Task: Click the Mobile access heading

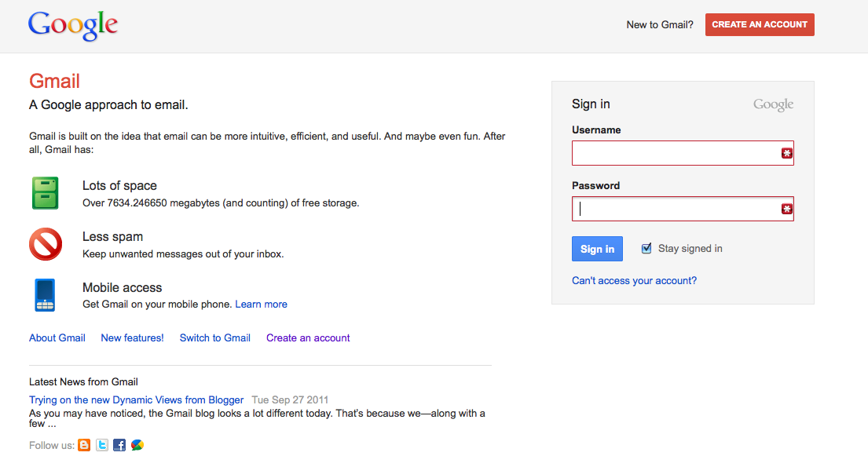Action: point(123,288)
